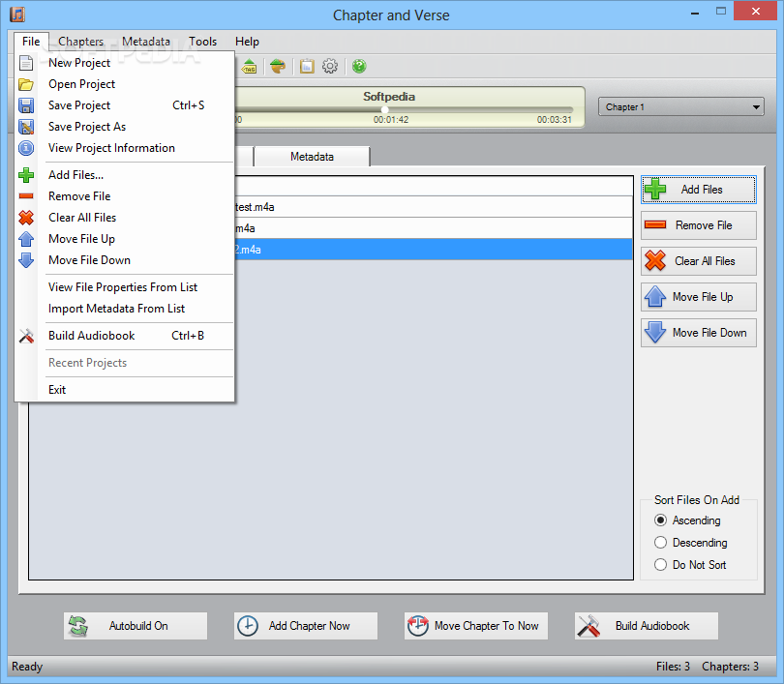The image size is (784, 684).
Task: Click the hammer icon beside Build Audiobook menu entry
Action: 26,336
